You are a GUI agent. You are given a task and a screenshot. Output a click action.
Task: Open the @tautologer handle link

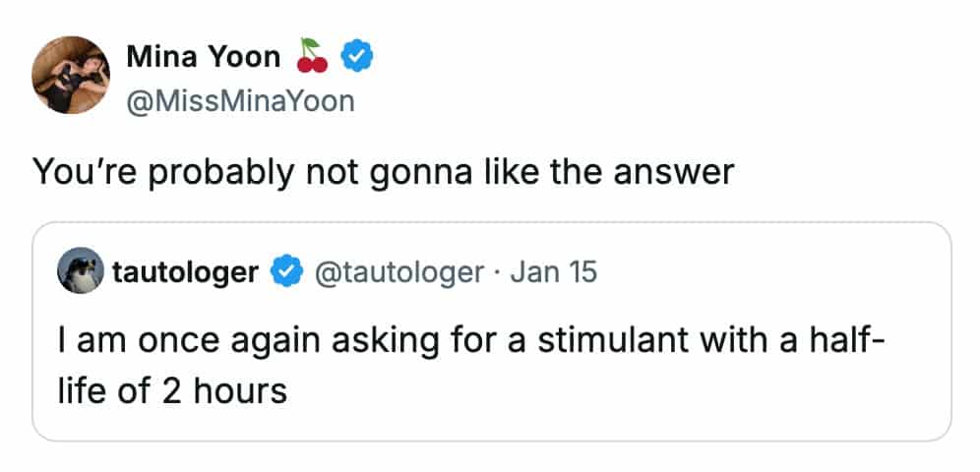(x=398, y=272)
